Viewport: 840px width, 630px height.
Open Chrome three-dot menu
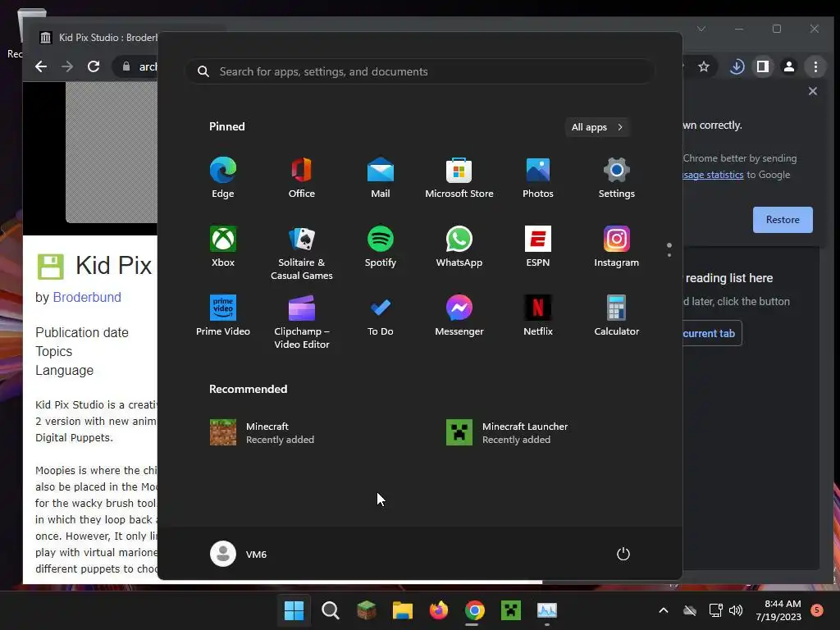click(815, 66)
